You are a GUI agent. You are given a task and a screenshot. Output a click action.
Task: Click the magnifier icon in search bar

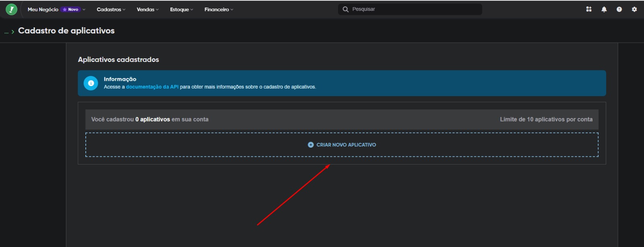coord(345,9)
